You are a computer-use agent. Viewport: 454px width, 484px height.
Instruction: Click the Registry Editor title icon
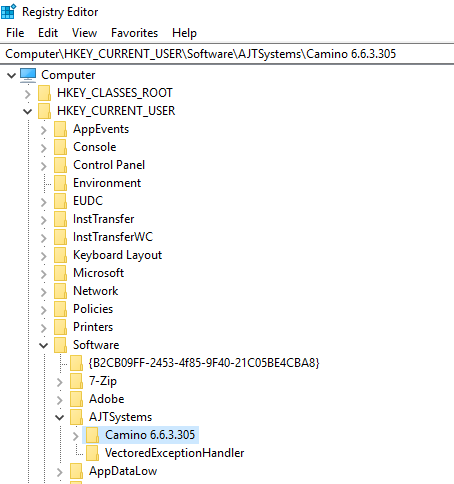tap(8, 12)
